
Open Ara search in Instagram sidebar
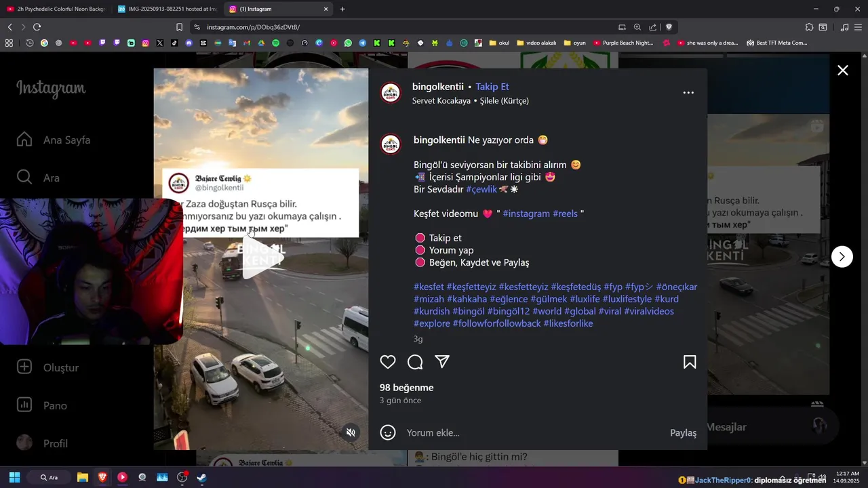(38, 178)
